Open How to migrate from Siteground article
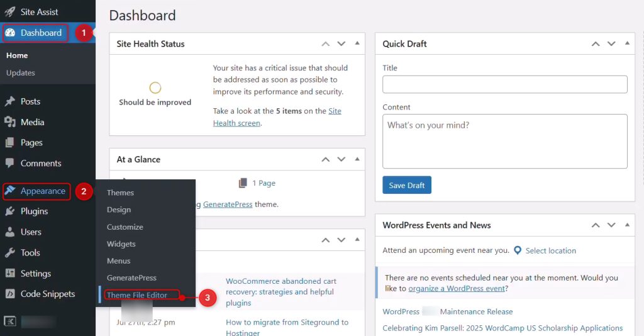This screenshot has width=644, height=336. point(287,327)
